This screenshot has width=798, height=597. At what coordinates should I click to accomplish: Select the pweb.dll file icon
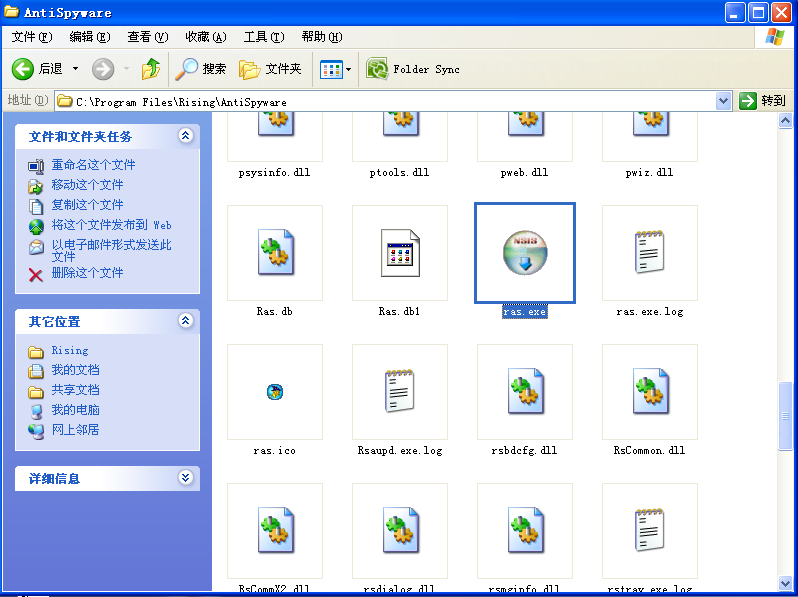525,125
